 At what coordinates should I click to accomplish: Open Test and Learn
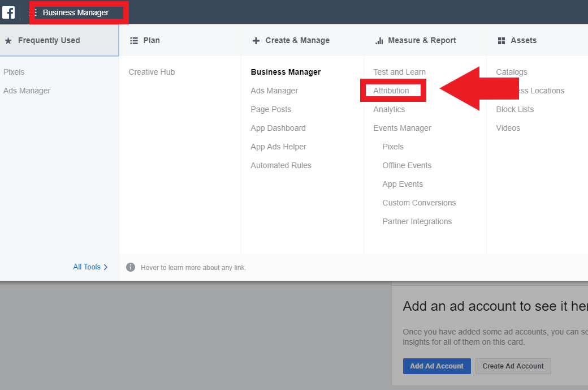click(399, 72)
